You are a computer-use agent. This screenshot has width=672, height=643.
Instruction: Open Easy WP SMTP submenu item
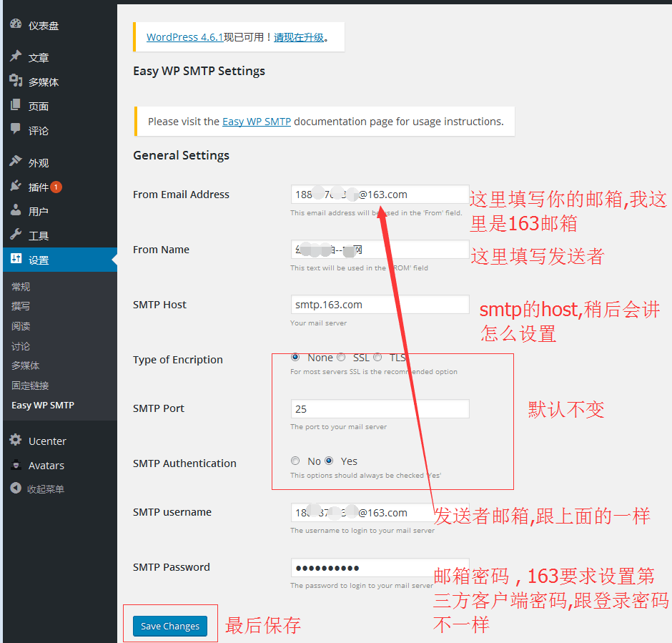[43, 405]
